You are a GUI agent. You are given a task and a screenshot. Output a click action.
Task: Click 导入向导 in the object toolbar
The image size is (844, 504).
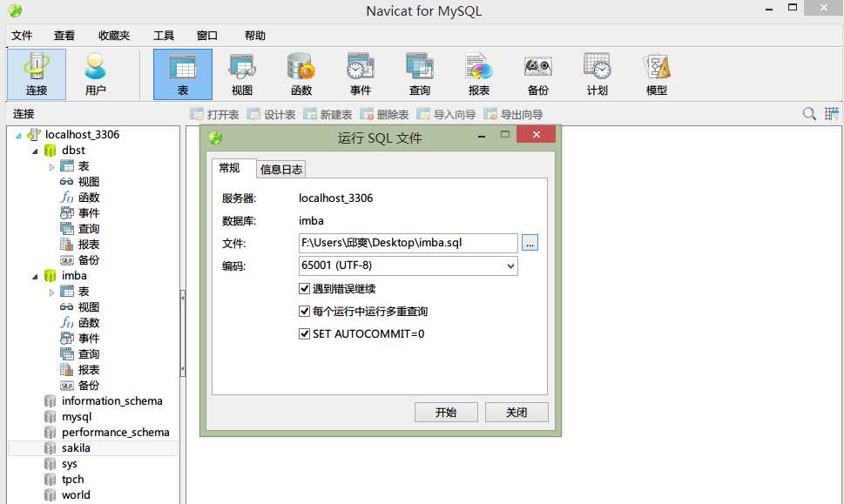[446, 114]
